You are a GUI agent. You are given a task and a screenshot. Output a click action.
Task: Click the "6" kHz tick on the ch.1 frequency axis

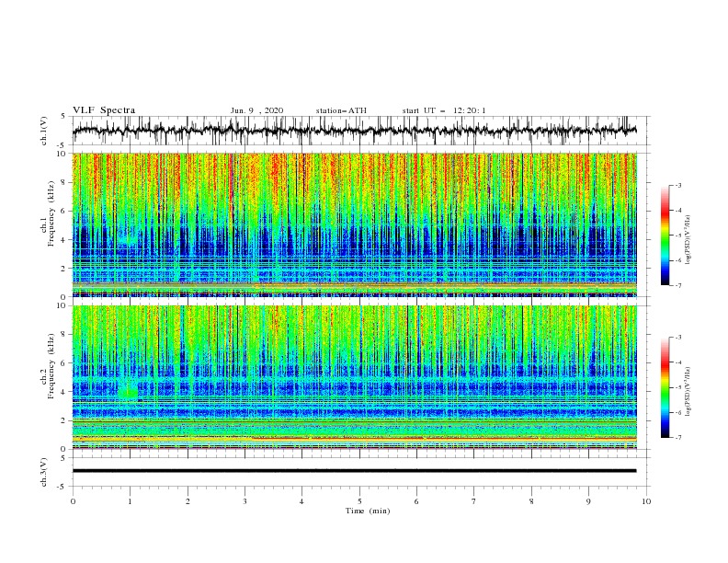pyautogui.click(x=63, y=212)
